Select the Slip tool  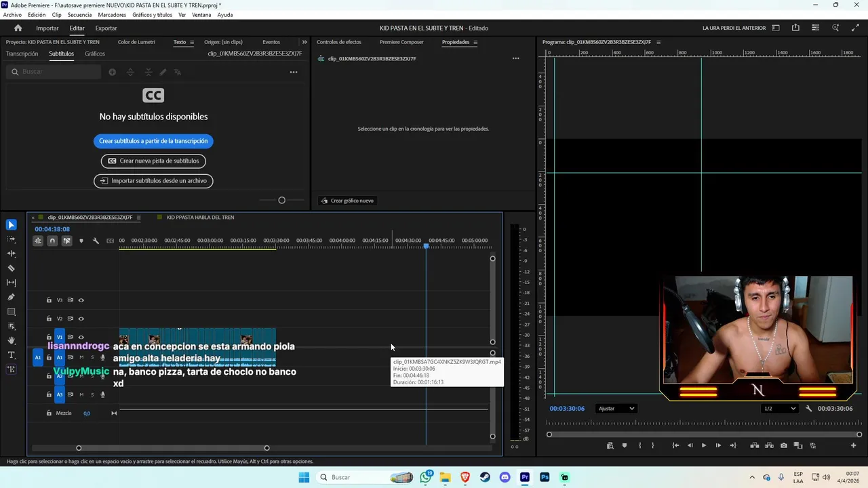click(x=12, y=283)
